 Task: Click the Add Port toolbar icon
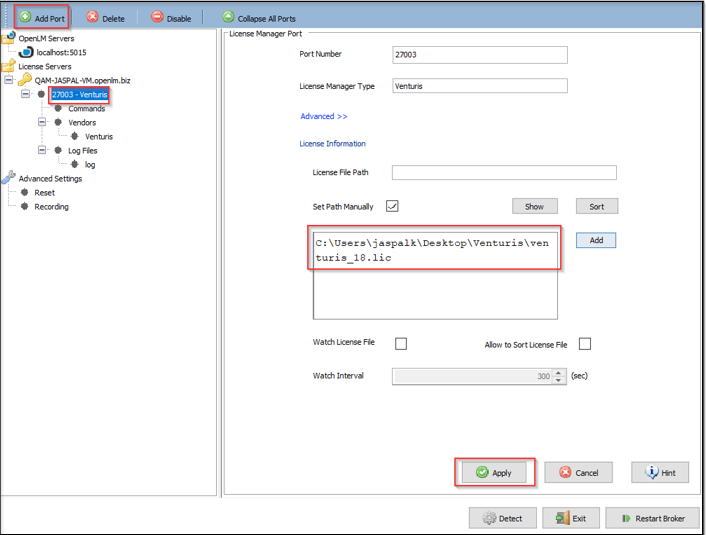[25, 18]
